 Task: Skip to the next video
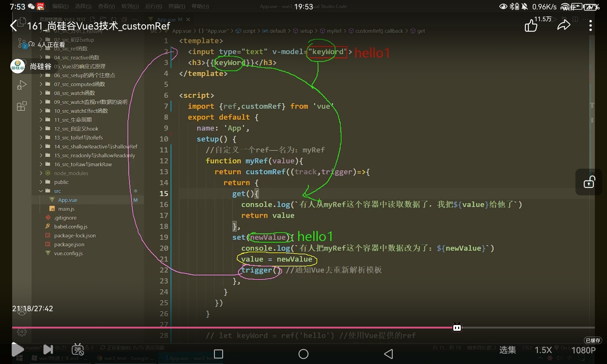tap(48, 349)
